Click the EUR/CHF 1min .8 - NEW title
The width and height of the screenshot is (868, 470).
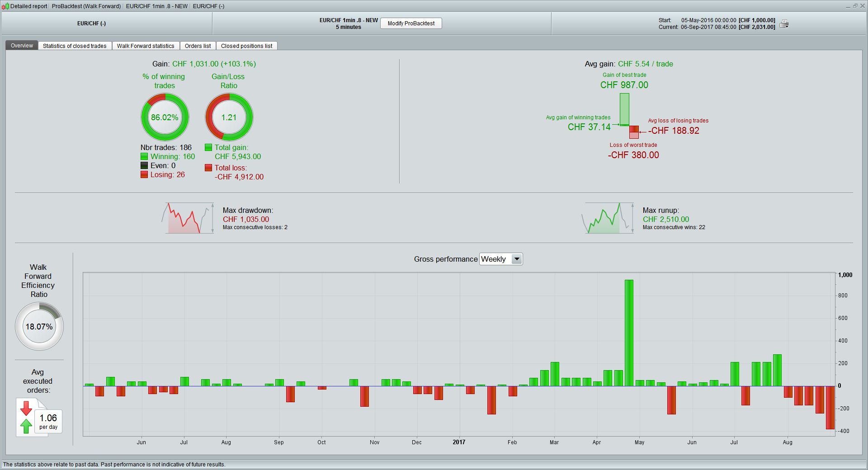pos(349,20)
